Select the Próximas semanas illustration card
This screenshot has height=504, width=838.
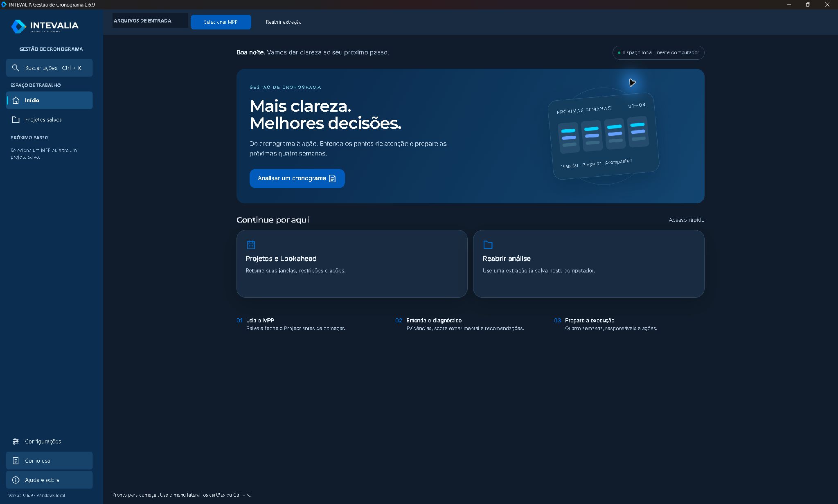click(x=604, y=136)
